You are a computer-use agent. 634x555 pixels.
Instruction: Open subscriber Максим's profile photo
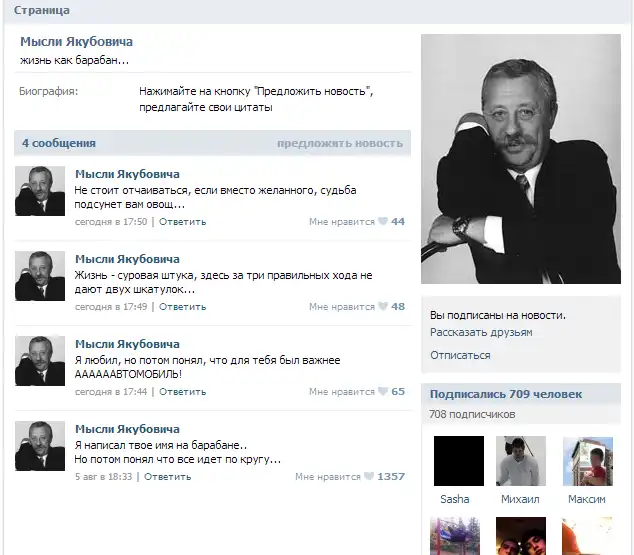click(x=587, y=461)
